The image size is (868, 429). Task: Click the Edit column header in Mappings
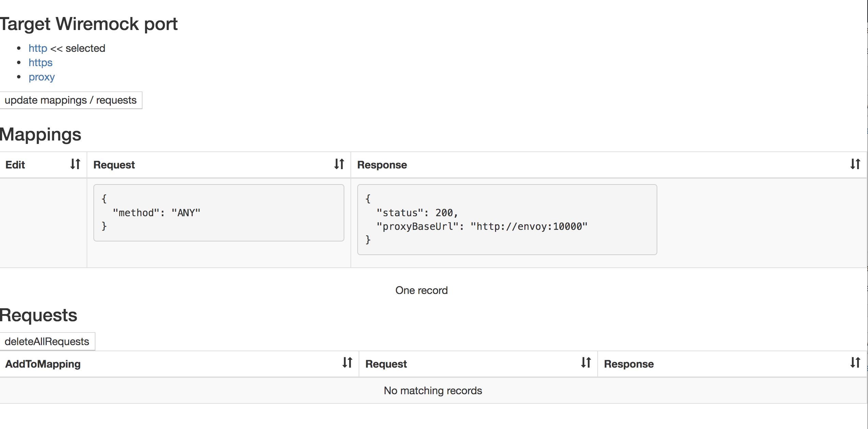15,165
